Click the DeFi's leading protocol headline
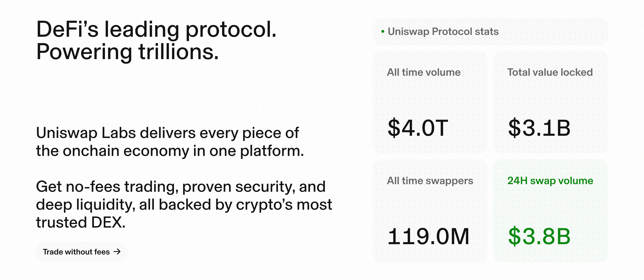Image resolution: width=644 pixels, height=280 pixels. [x=157, y=30]
